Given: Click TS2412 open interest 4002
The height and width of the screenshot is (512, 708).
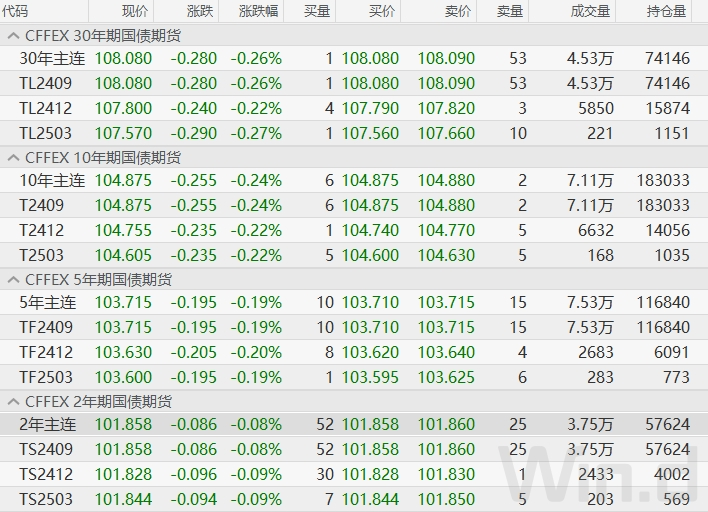Looking at the screenshot, I should pos(672,475).
